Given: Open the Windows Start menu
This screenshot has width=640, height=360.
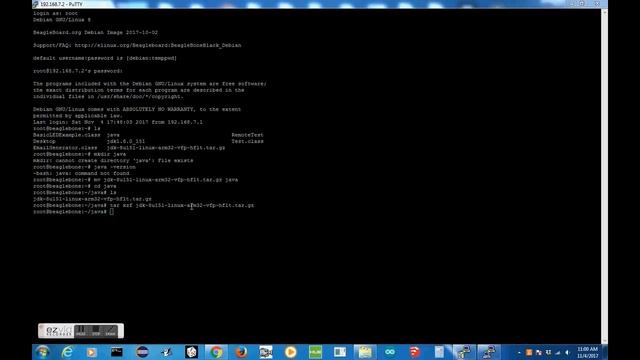Looking at the screenshot, I should 42,352.
